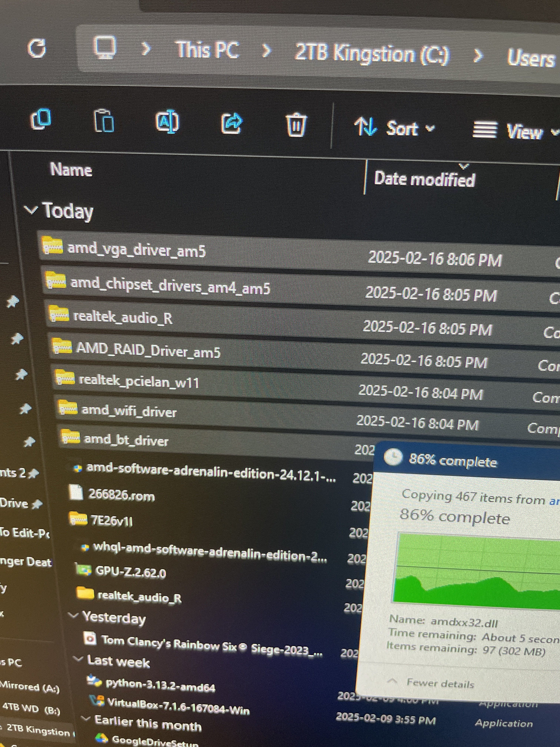Click the 2025-02-16 8:06 PM date cell
The image size is (560, 747).
coord(435,259)
